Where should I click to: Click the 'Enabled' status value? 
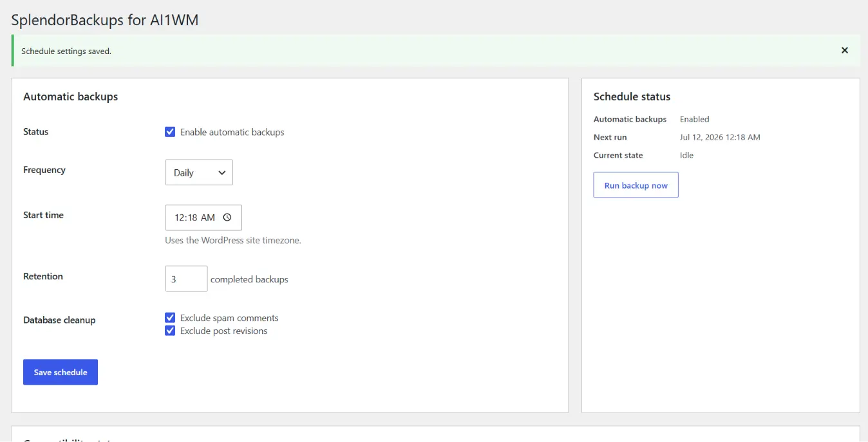[x=694, y=119]
